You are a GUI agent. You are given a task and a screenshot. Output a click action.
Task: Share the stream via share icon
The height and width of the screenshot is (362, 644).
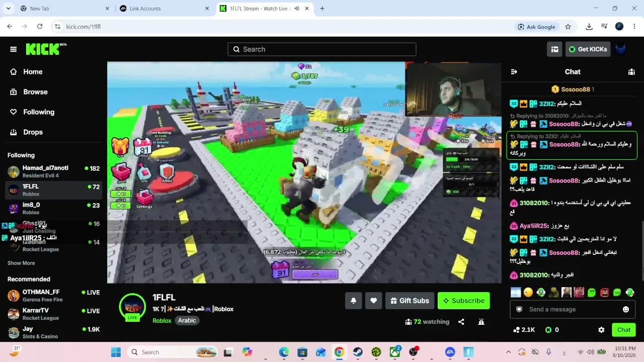point(461,322)
